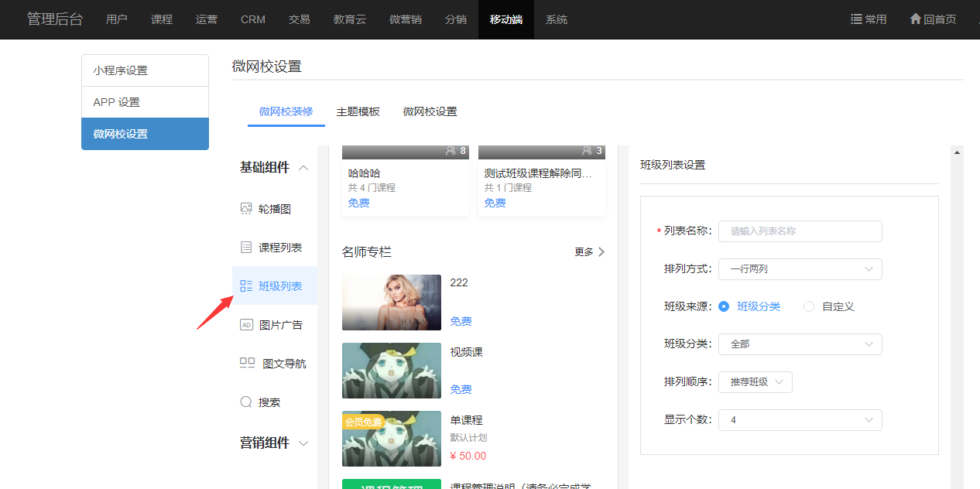Screen dimensions: 980x489
Task: Select the 课程列表 list icon
Action: point(246,248)
